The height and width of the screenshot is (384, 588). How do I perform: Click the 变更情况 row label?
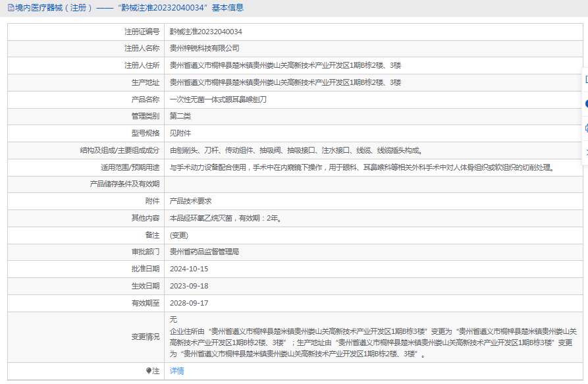click(x=145, y=337)
